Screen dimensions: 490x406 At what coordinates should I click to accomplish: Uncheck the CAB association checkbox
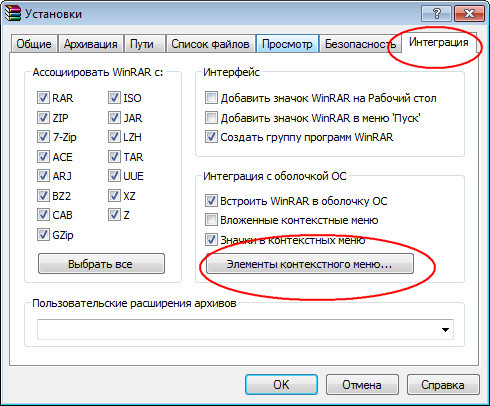pos(43,215)
